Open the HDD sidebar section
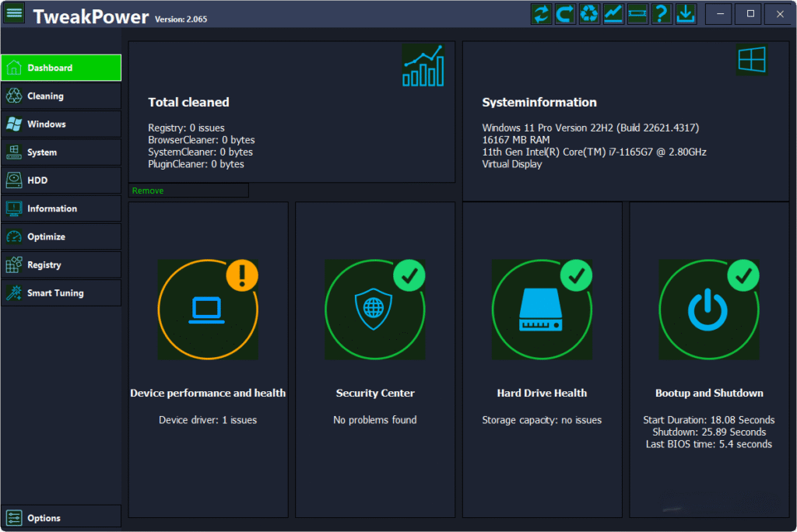Viewport: 797px width, 532px height. (61, 180)
